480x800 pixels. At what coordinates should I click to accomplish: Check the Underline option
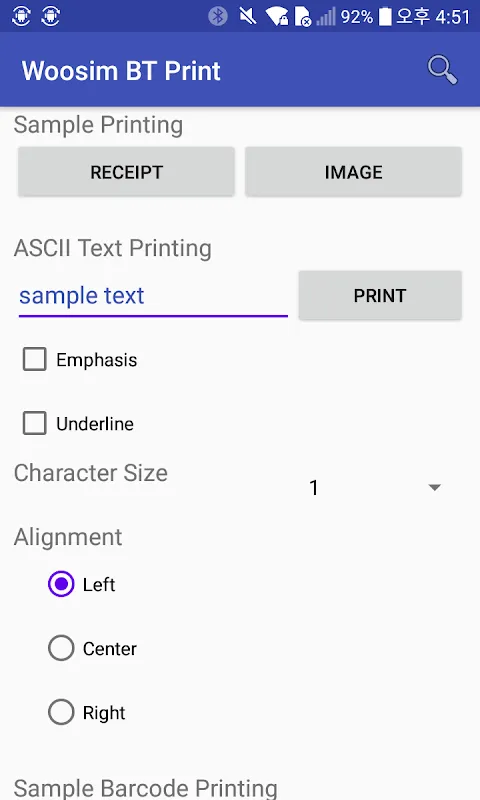35,423
